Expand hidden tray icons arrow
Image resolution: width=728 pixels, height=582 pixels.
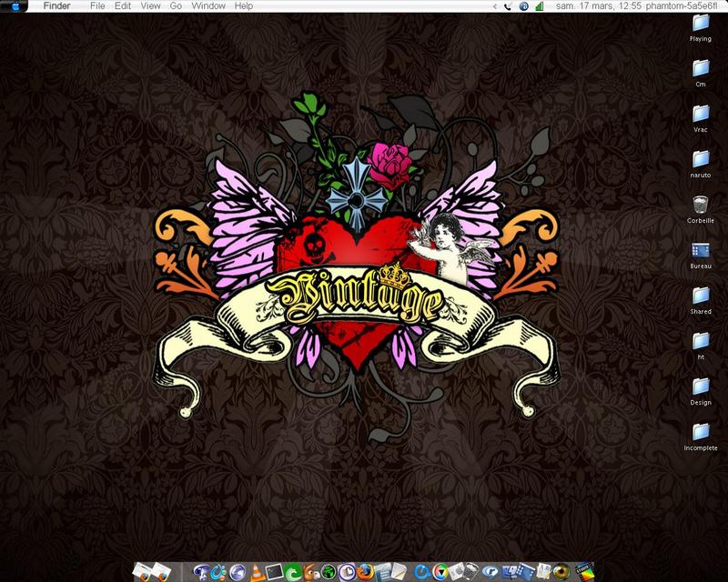(x=494, y=6)
